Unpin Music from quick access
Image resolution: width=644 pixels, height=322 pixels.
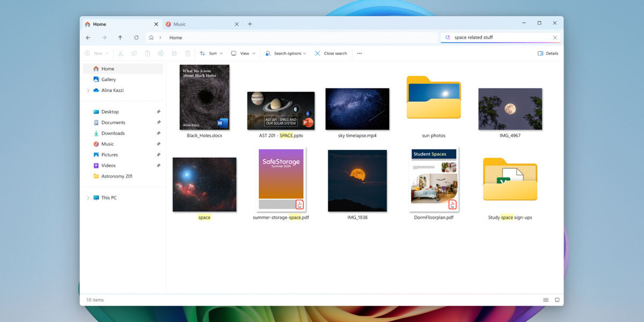pos(158,144)
